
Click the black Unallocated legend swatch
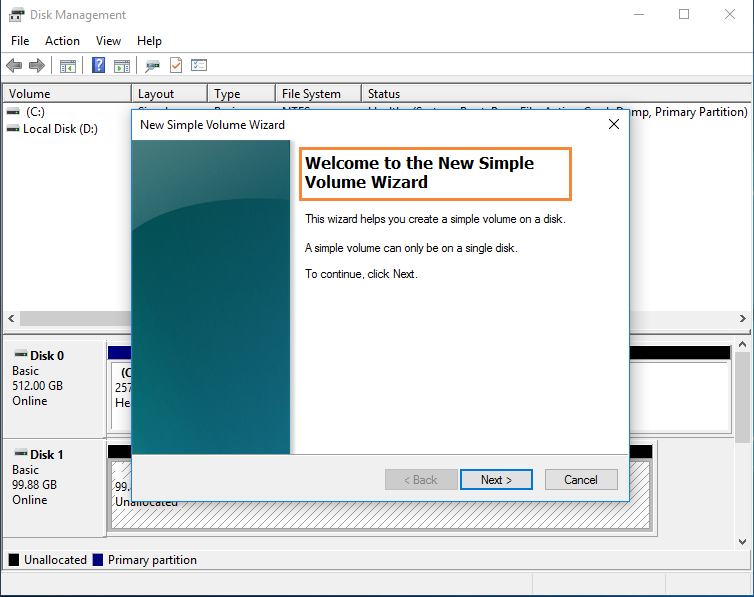pos(14,560)
